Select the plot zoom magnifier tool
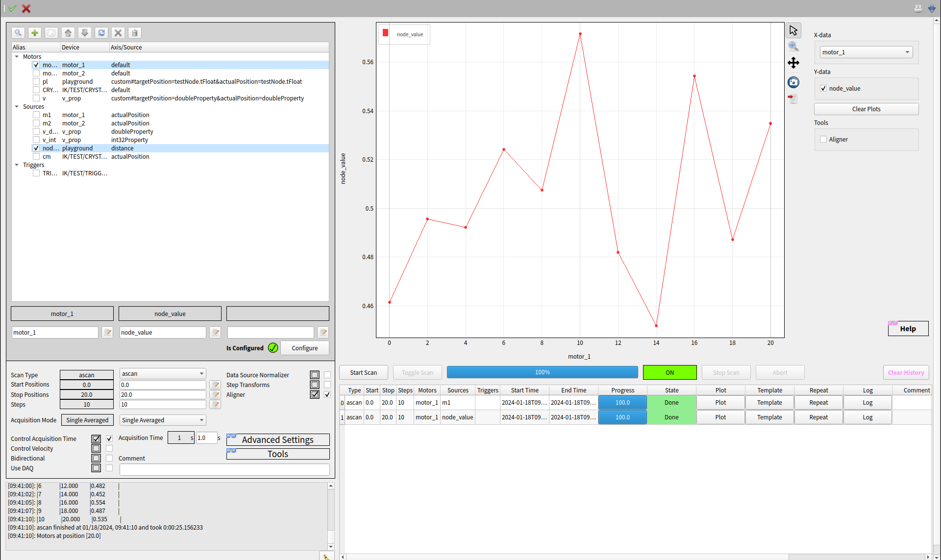Screen dimensions: 941x560 pyautogui.click(x=793, y=47)
